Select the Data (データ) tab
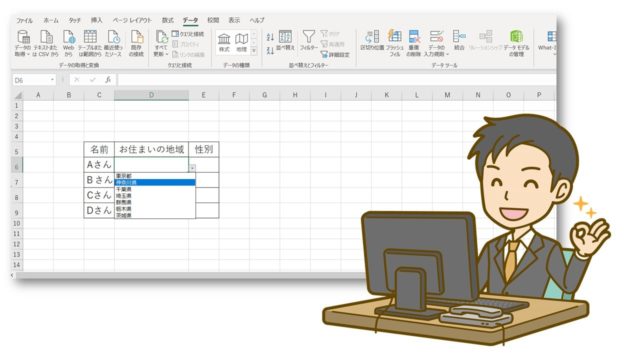 tap(190, 20)
